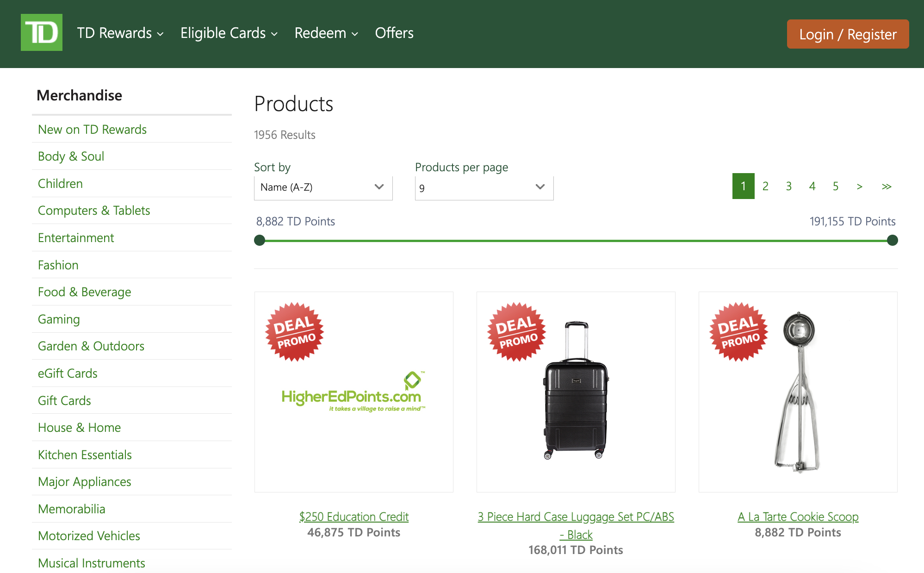Open the Offers menu
The height and width of the screenshot is (573, 924).
(394, 33)
